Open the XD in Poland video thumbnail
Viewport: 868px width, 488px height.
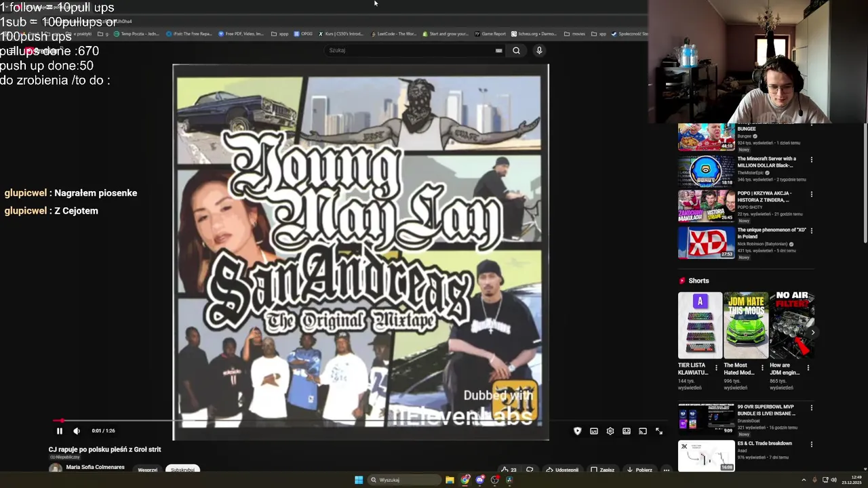tap(706, 243)
